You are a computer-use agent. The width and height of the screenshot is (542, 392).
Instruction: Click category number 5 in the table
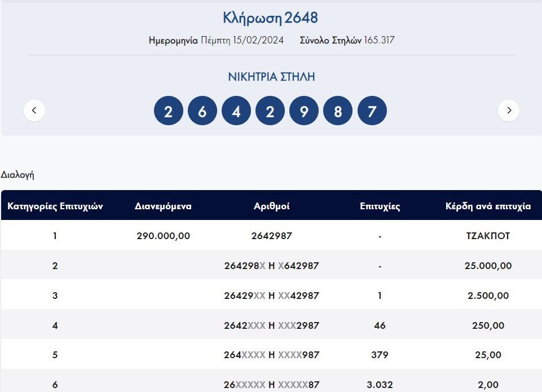pyautogui.click(x=55, y=355)
